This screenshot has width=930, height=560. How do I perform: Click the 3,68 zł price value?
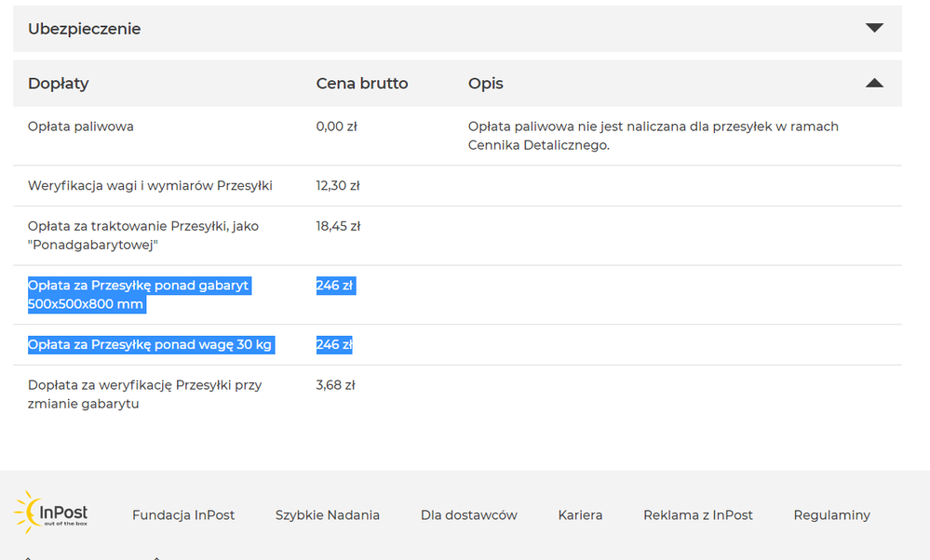[x=335, y=385]
